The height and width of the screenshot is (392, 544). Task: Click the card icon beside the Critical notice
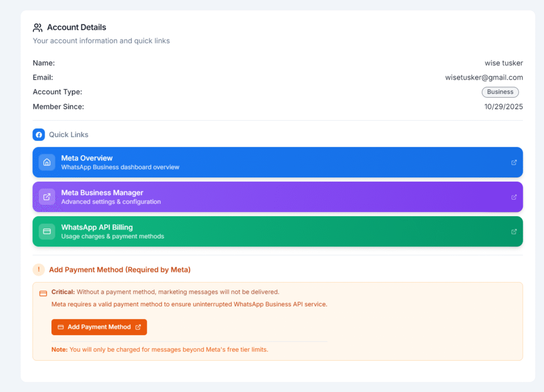coord(43,293)
